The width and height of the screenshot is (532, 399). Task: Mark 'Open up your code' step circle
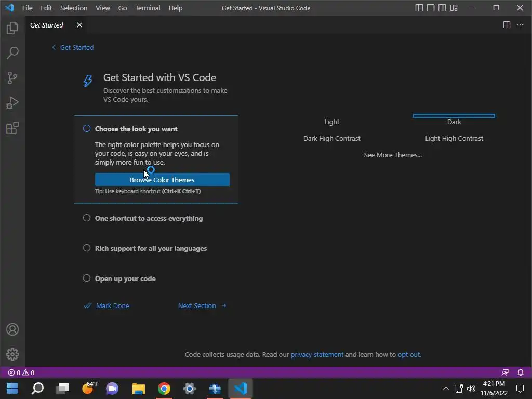(87, 278)
